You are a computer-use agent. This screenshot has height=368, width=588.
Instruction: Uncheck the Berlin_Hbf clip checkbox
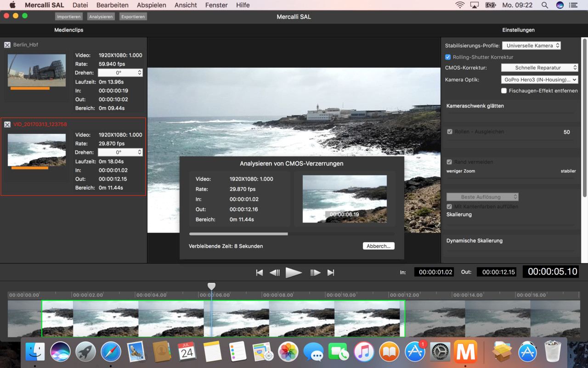click(7, 45)
